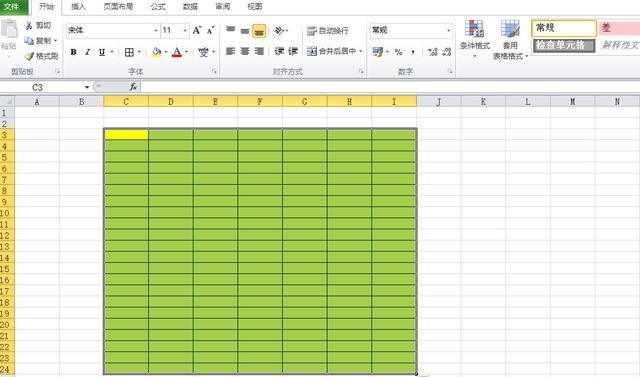Viewport: 640px width, 377px height.
Task: Switch to the Page Layout tab
Action: pyautogui.click(x=118, y=7)
